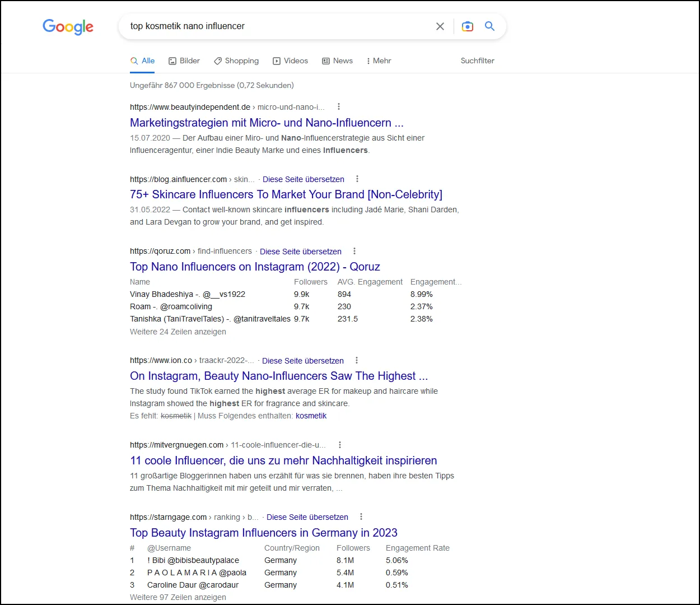Open options menu for beautyindependent.de result

tap(339, 107)
